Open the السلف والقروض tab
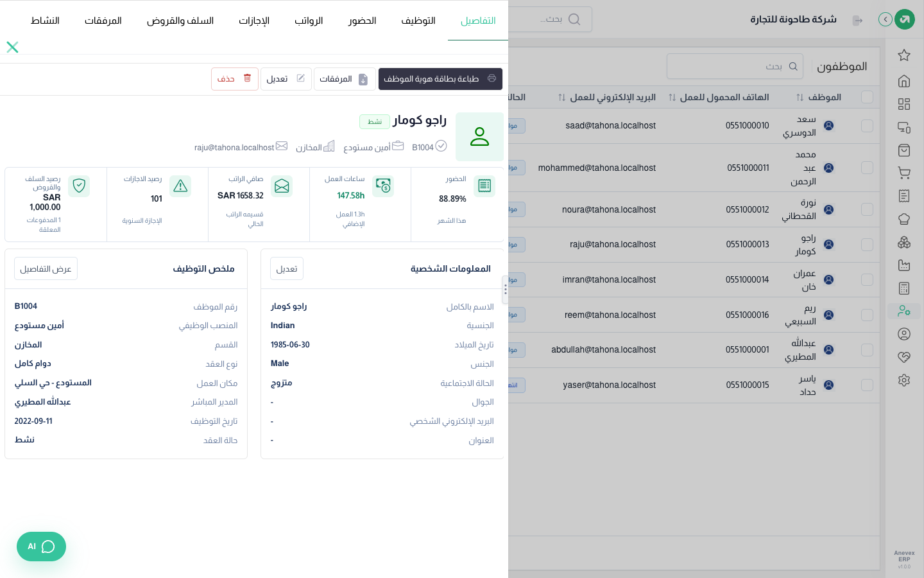924x578 pixels. [180, 21]
